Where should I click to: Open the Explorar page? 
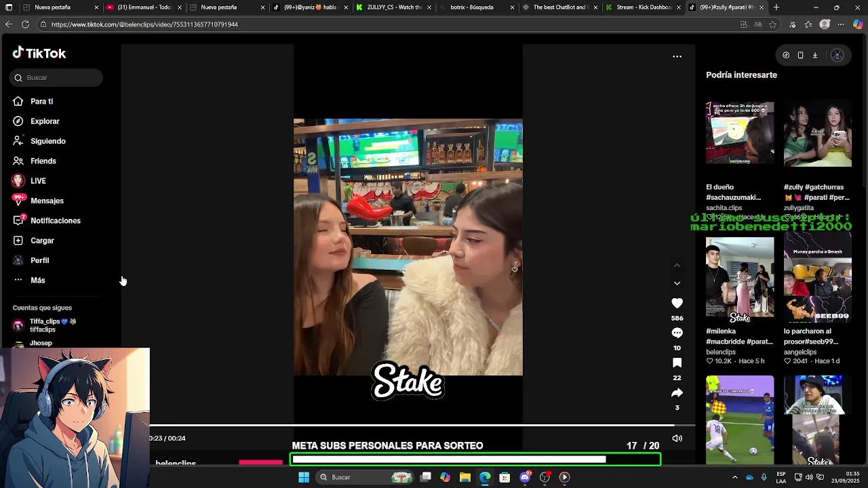pyautogui.click(x=45, y=121)
